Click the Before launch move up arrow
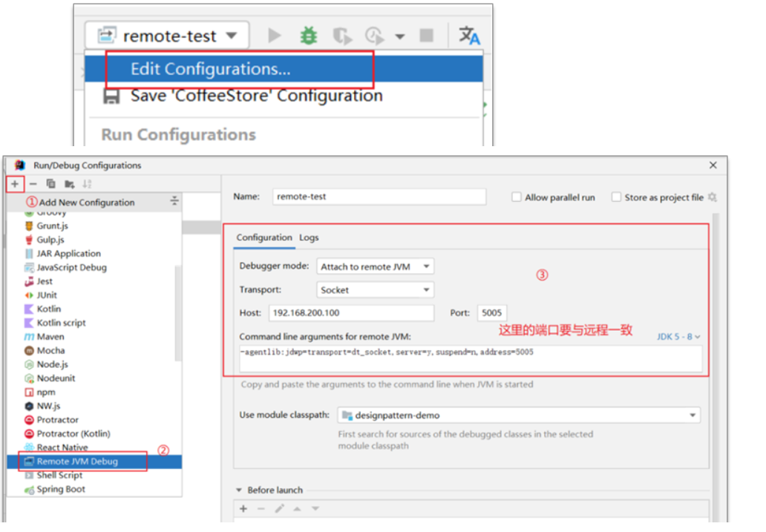 [297, 509]
